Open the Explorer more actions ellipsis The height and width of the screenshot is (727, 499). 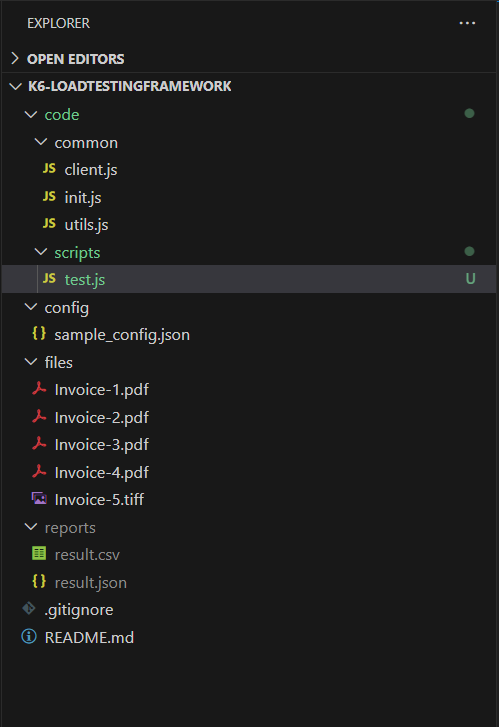tap(467, 23)
